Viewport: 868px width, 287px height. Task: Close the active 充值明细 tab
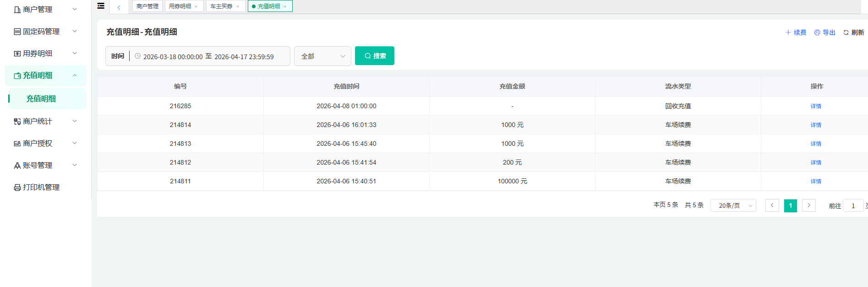click(285, 6)
